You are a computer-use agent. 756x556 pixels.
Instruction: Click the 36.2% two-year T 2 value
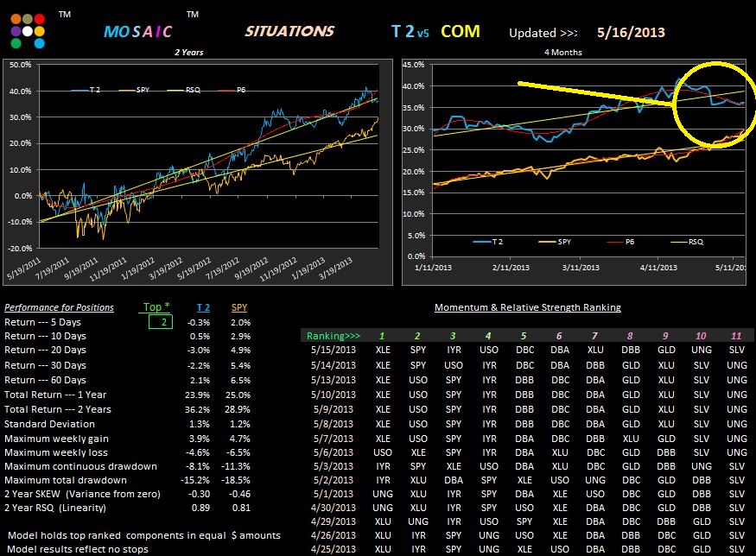[197, 409]
